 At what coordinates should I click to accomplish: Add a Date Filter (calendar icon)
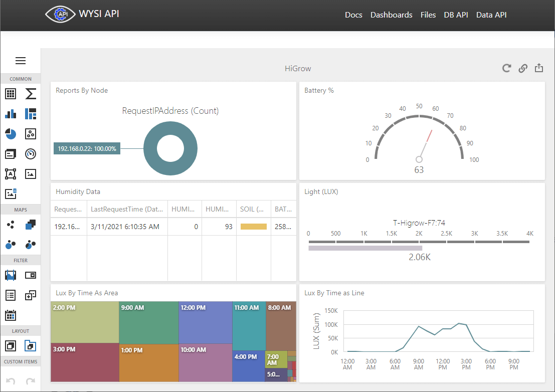11,315
